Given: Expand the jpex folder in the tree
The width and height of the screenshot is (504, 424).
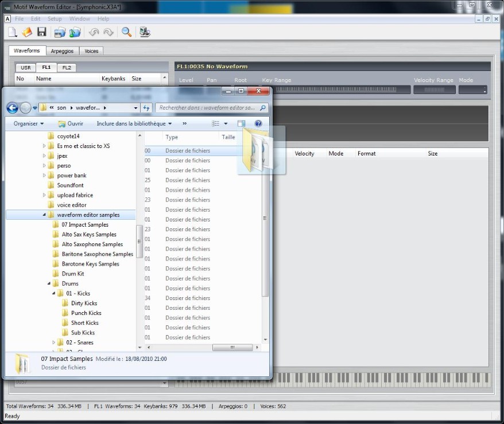Looking at the screenshot, I should [x=44, y=156].
